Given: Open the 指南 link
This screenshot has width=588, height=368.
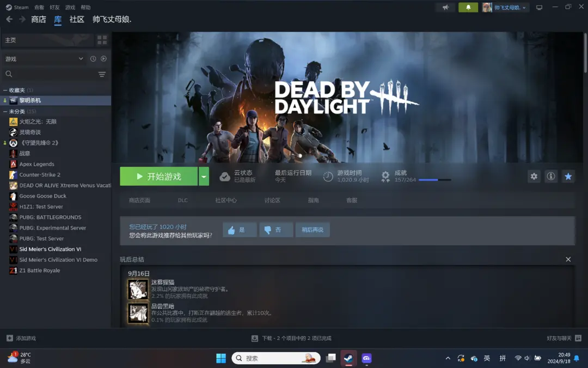Looking at the screenshot, I should [313, 200].
